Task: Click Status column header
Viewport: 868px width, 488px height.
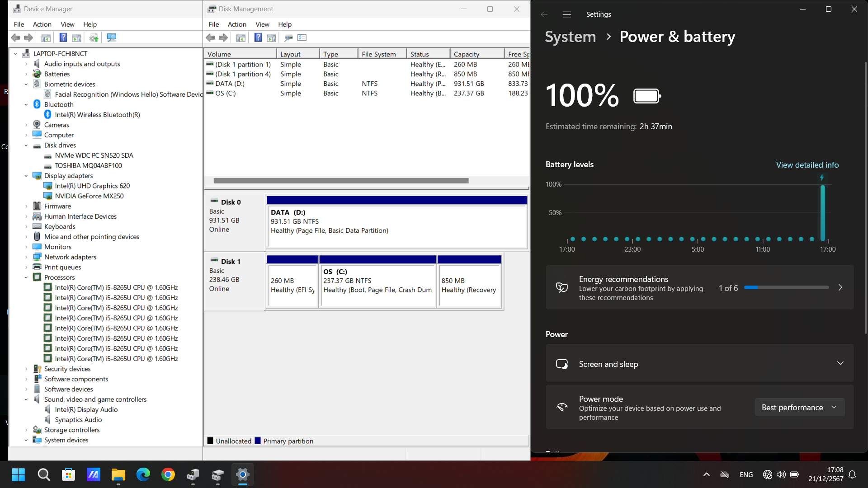Action: 428,54
